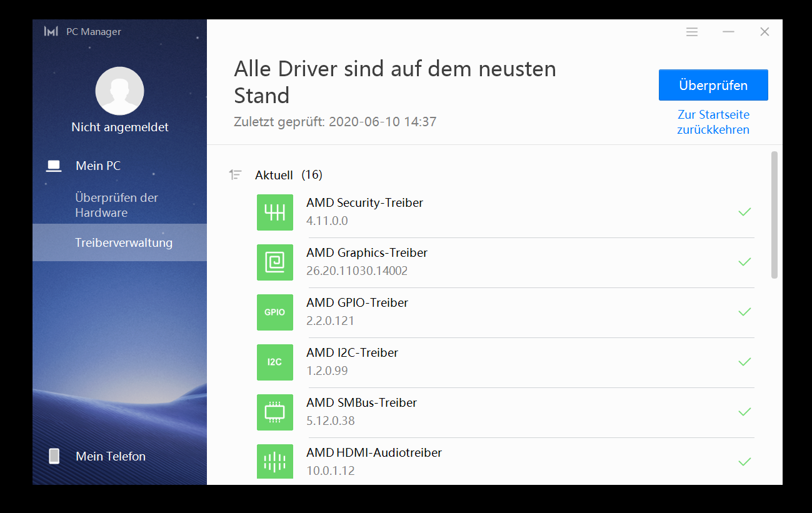Click the AMD Graphics-Treiber name
812x513 pixels.
[367, 253]
